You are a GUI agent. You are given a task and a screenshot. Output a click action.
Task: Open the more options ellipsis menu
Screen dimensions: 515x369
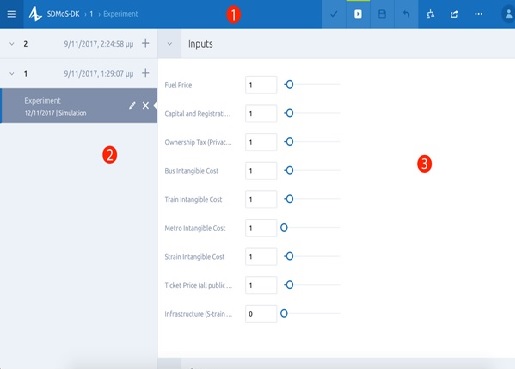[479, 14]
